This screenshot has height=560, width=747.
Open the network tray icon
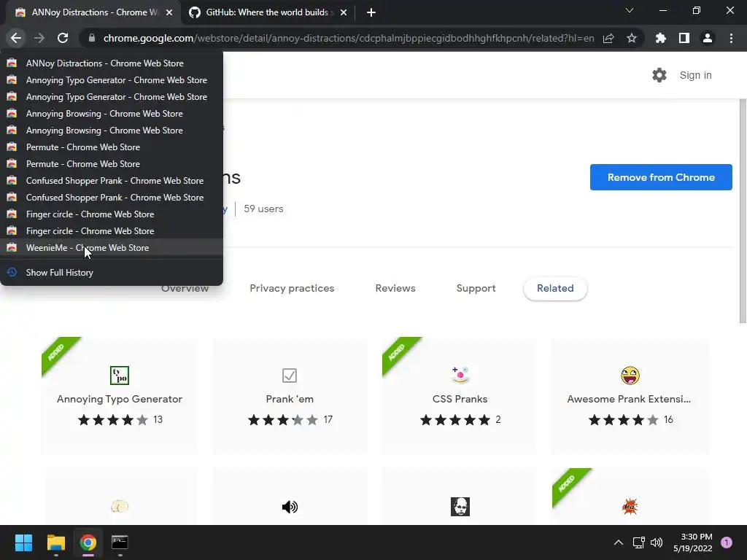click(x=638, y=542)
